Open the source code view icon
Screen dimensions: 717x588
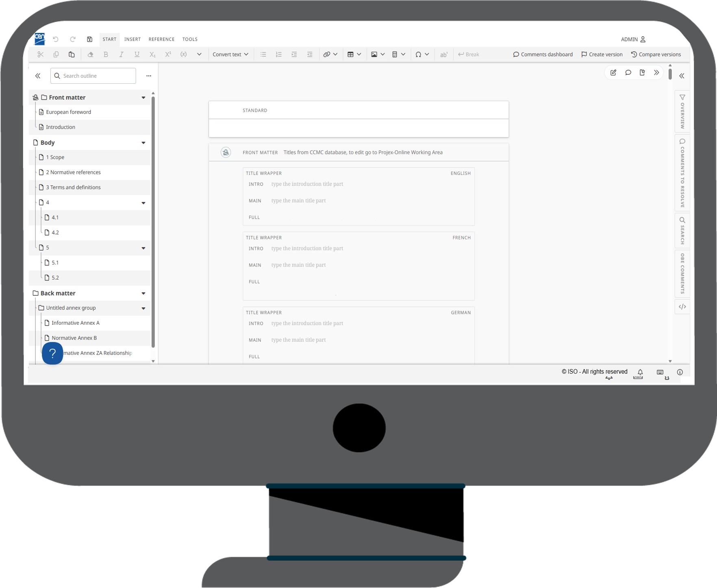(x=682, y=307)
